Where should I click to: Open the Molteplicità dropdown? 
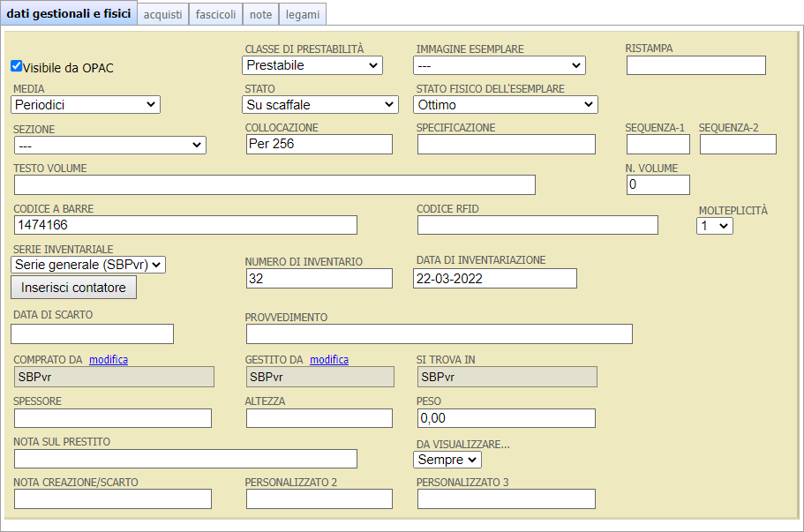point(714,226)
